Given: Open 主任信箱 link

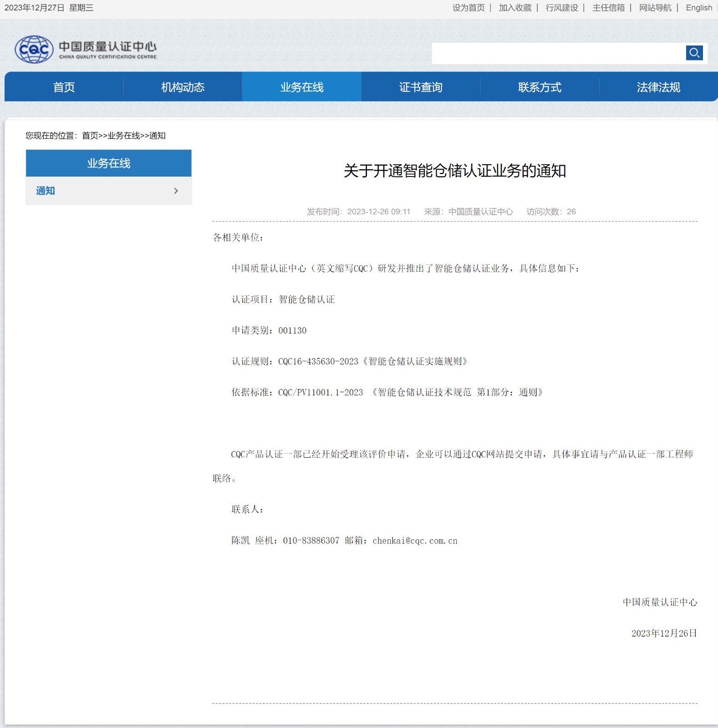Looking at the screenshot, I should (608, 8).
